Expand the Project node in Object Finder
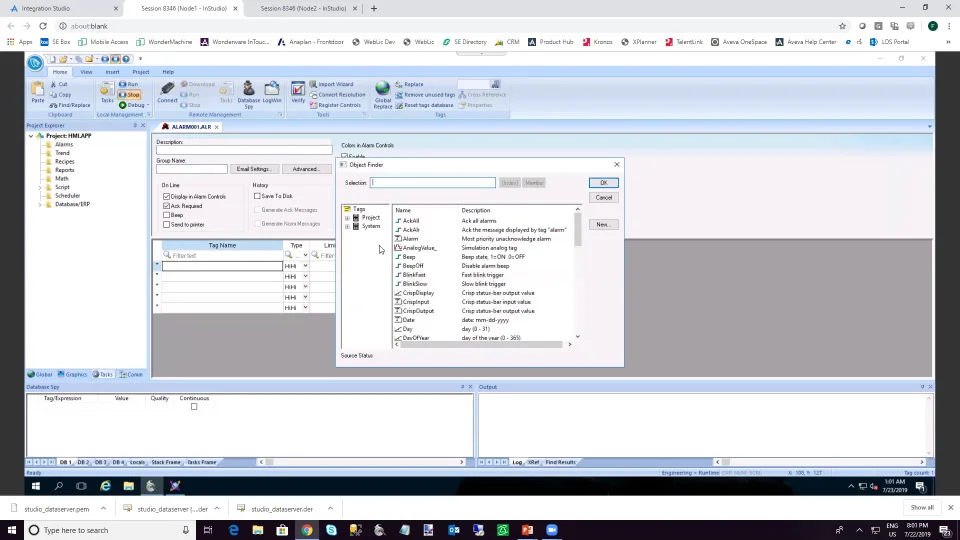Viewport: 960px width, 540px height. click(347, 218)
